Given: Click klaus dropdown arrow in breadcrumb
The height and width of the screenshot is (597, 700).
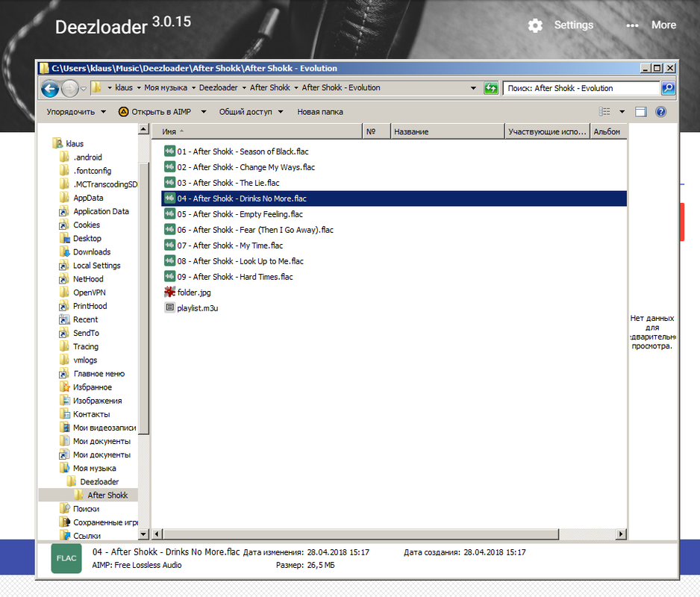Looking at the screenshot, I should [139, 88].
